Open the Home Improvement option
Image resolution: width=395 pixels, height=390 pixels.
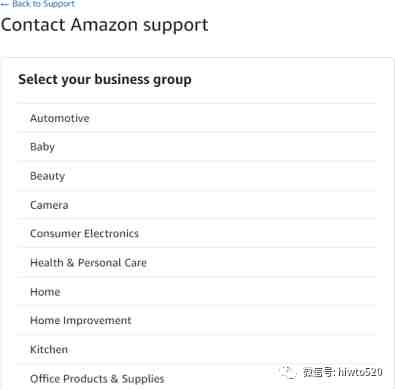click(196, 321)
